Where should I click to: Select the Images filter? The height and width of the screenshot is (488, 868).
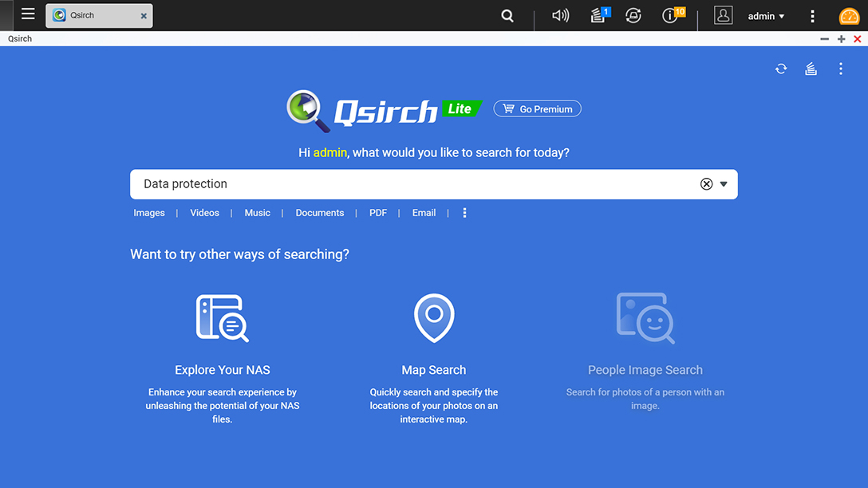coord(149,213)
